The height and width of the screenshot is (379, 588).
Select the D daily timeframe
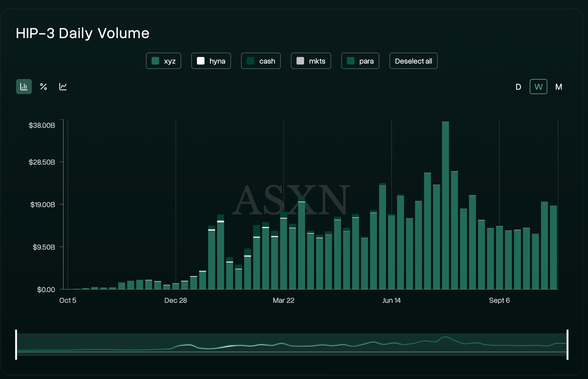518,87
